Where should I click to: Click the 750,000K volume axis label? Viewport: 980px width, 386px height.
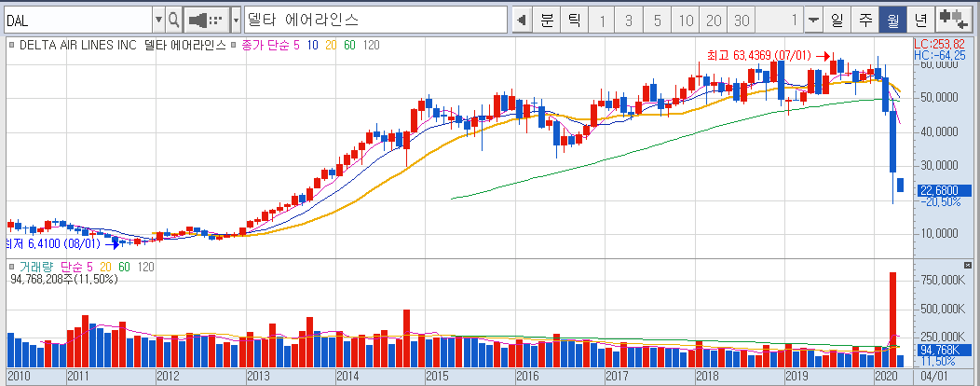941,279
